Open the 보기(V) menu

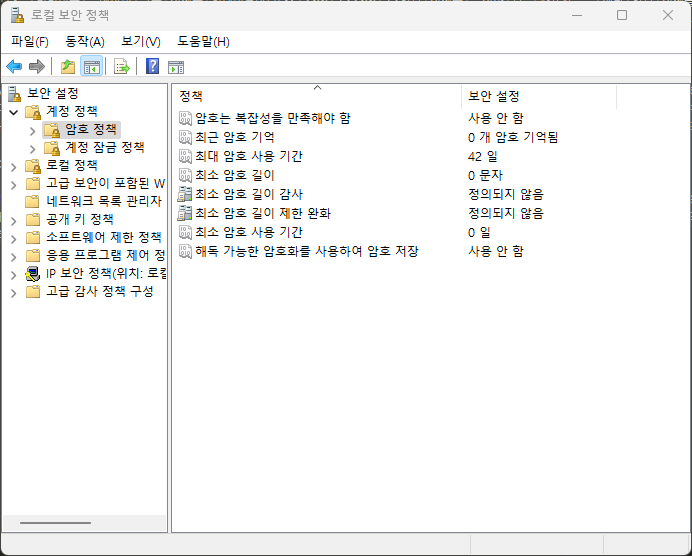click(x=141, y=42)
